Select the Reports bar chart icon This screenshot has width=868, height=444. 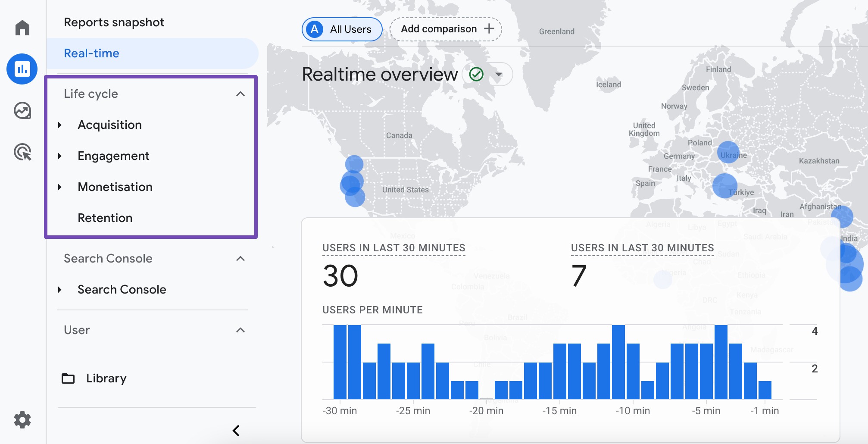point(22,69)
